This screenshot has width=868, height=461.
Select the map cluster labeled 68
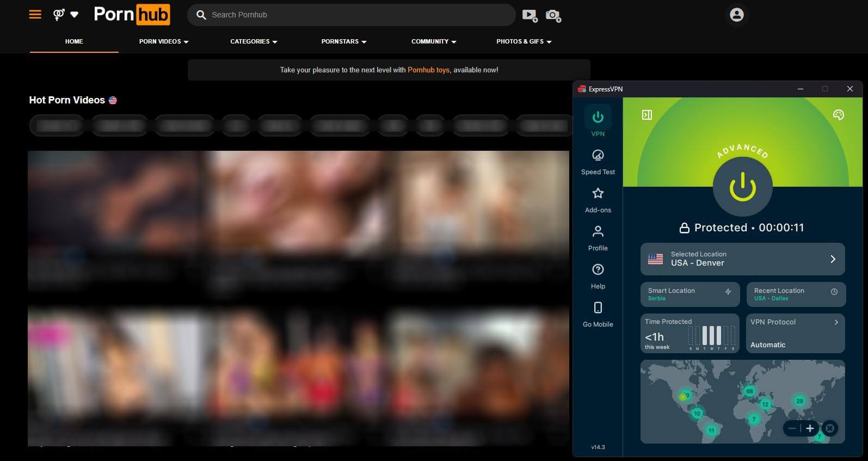749,391
